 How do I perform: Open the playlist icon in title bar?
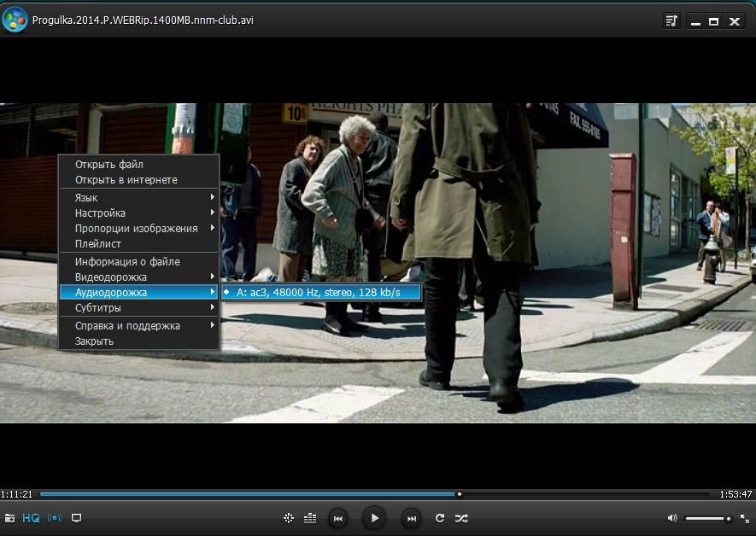coord(671,20)
